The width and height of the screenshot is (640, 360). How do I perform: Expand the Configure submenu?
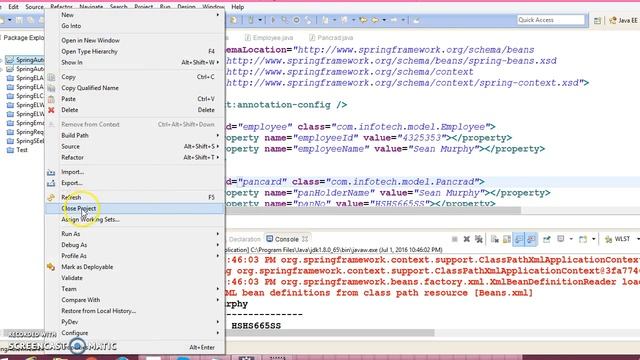coord(135,333)
